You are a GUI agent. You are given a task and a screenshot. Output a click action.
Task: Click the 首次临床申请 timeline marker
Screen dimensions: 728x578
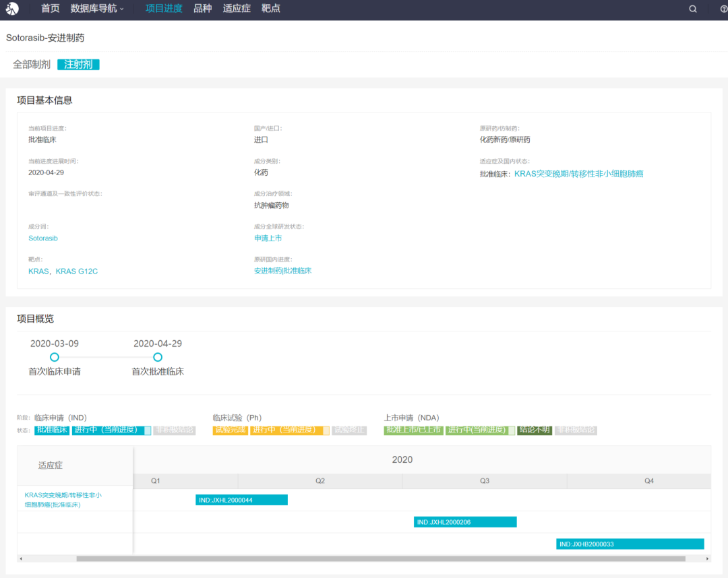click(x=55, y=357)
